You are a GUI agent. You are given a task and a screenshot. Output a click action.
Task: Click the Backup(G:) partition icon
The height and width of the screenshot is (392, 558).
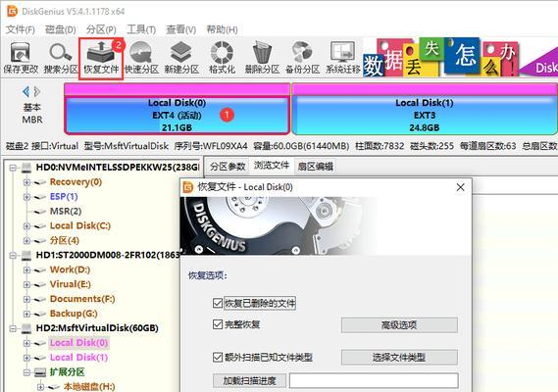click(40, 314)
